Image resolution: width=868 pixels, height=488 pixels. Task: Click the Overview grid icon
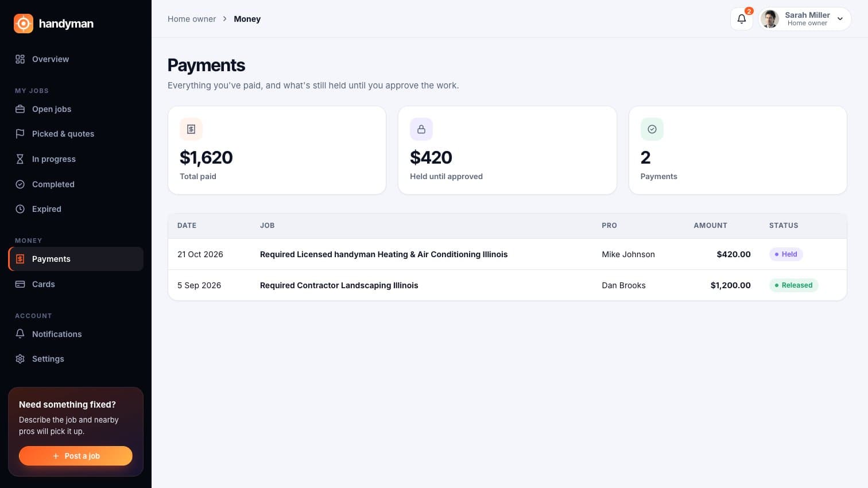coord(20,59)
